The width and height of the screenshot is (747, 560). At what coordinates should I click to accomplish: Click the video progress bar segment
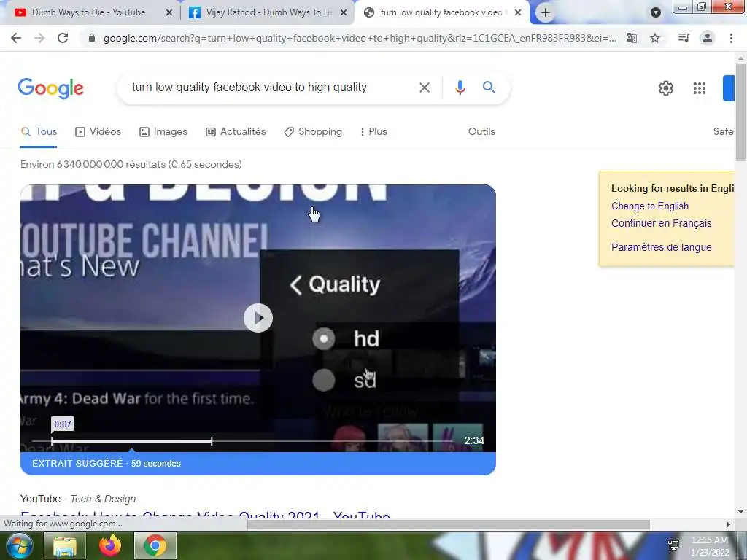[x=131, y=441]
